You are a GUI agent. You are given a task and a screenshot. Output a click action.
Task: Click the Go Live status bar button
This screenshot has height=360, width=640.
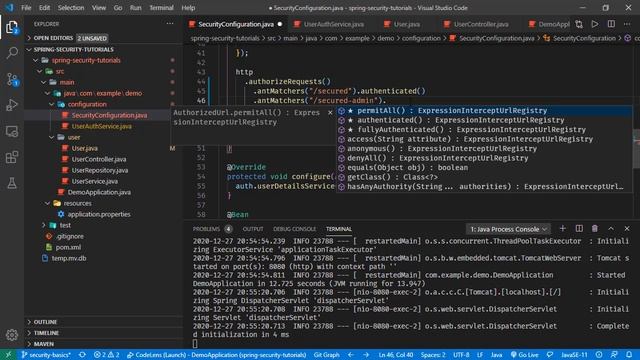pos(524,355)
